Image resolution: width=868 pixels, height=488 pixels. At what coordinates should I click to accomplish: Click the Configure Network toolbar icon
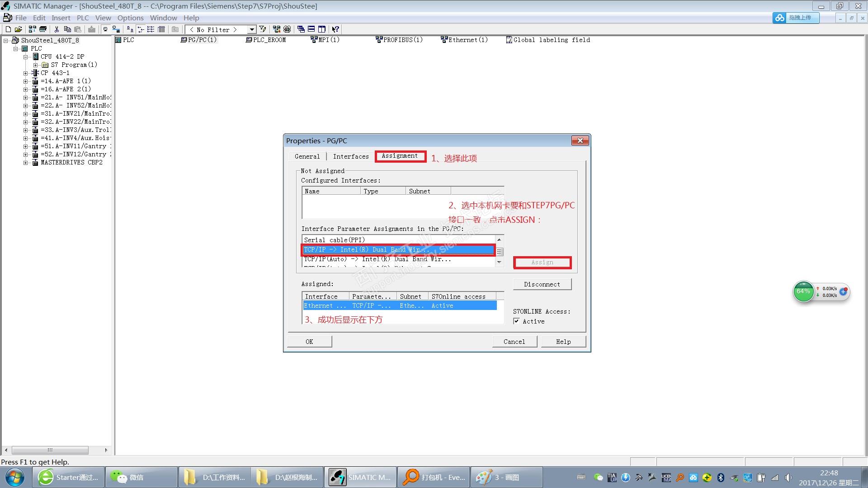[277, 29]
